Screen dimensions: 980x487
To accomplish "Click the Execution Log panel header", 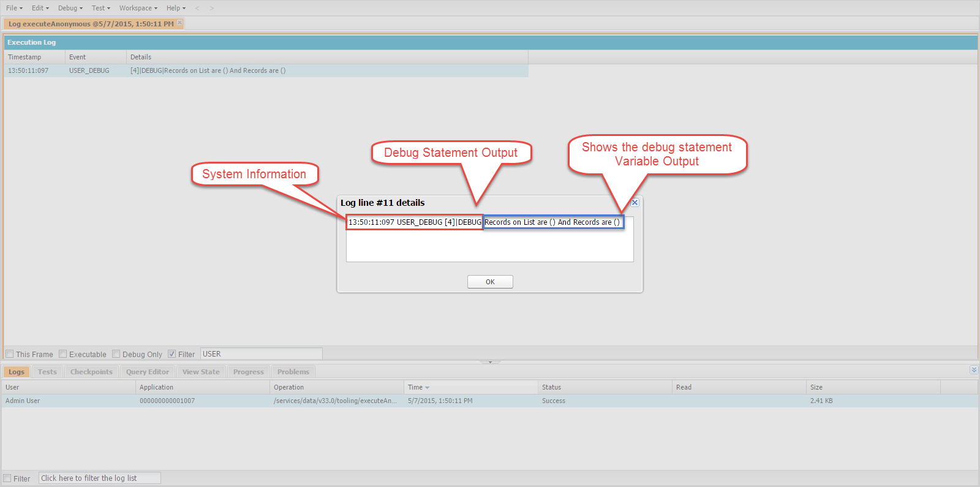I will point(491,42).
